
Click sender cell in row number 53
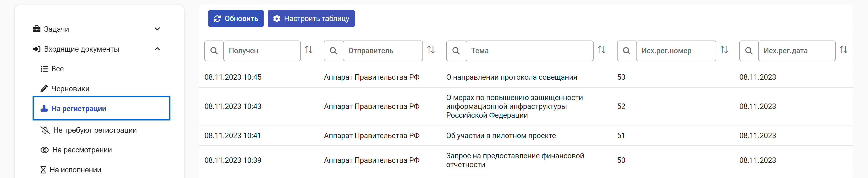pos(372,77)
